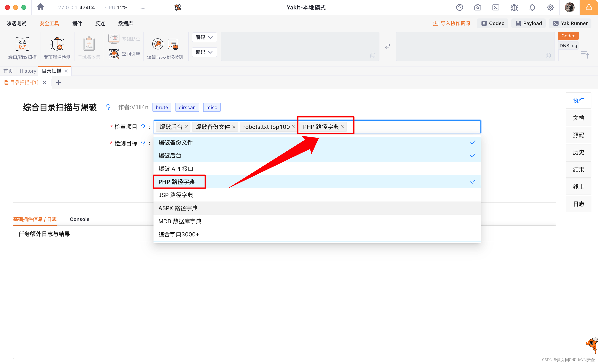Click the unauthorized detection document icon
Screen dimensions: 598x364
pos(173,44)
